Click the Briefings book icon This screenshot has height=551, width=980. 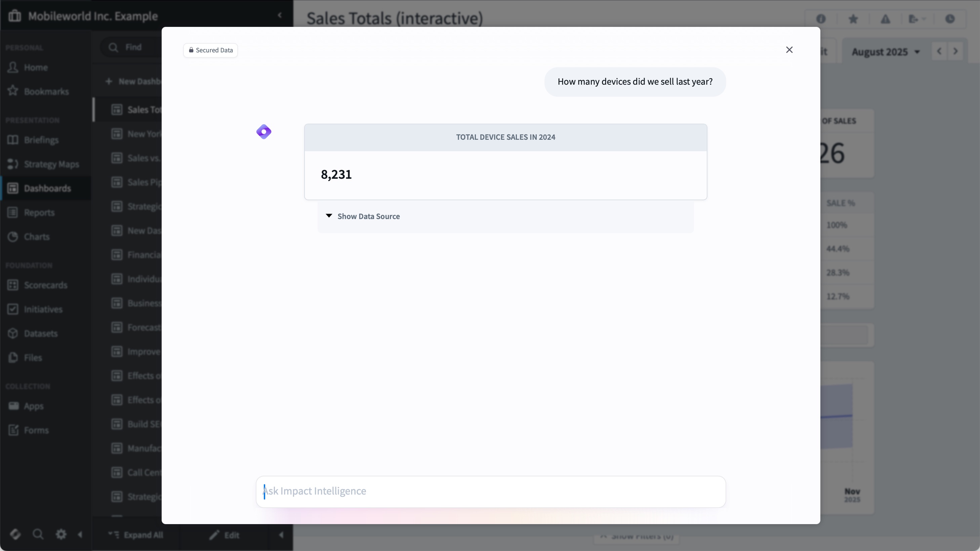(x=13, y=140)
